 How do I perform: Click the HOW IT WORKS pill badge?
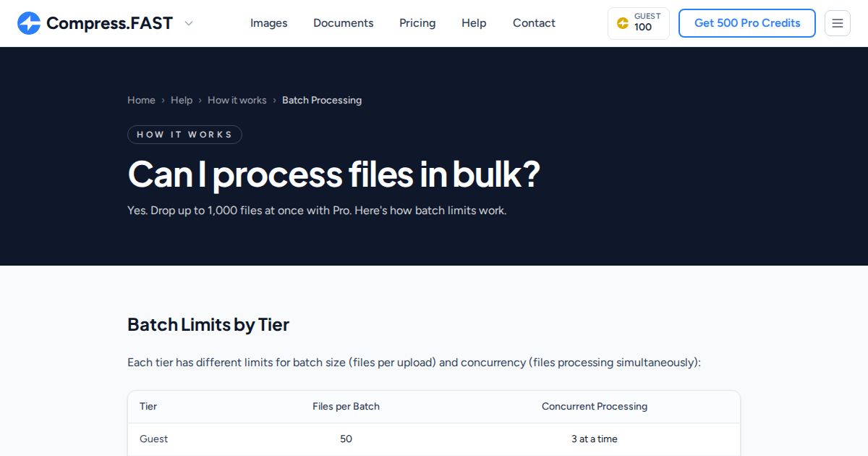tap(184, 135)
